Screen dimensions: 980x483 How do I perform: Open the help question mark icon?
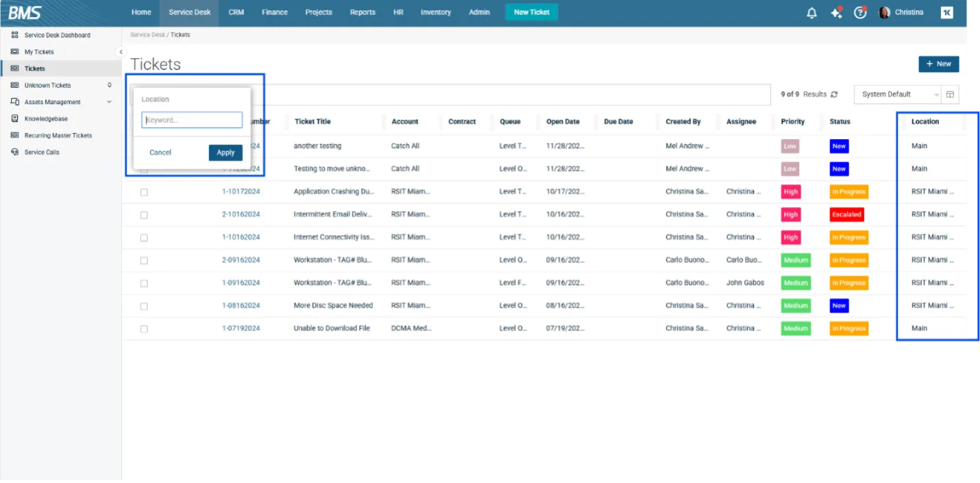point(860,13)
